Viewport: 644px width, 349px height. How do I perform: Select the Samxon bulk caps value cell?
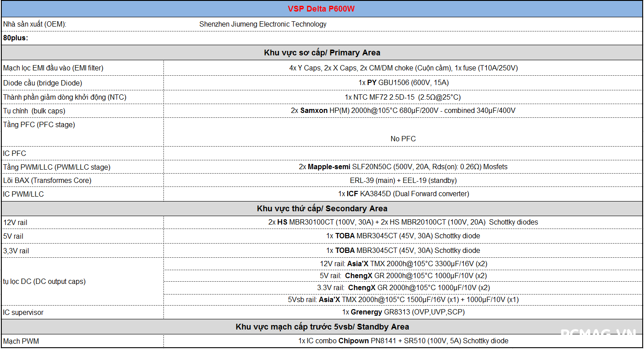[x=403, y=111]
